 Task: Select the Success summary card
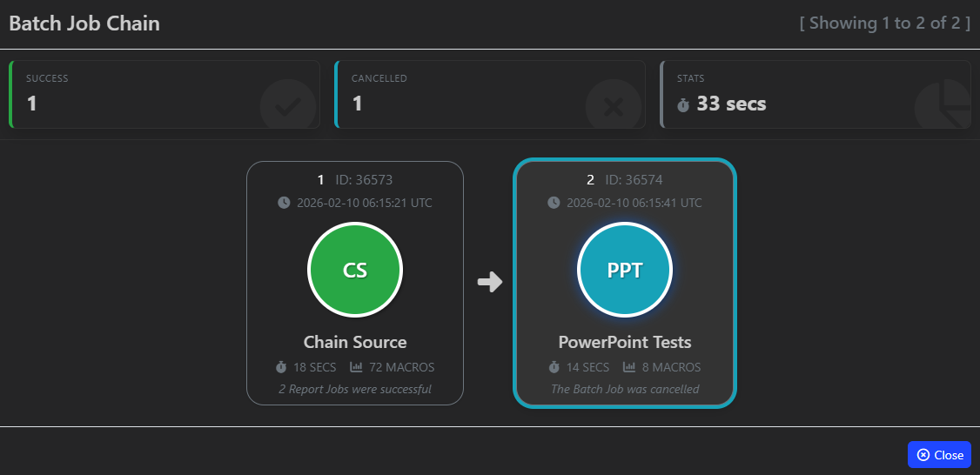tap(164, 94)
